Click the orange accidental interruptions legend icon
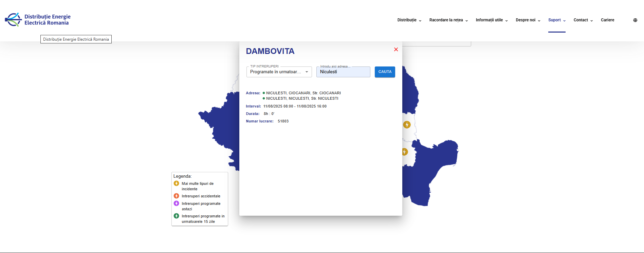Viewport: 644px width, 253px height. (x=177, y=196)
